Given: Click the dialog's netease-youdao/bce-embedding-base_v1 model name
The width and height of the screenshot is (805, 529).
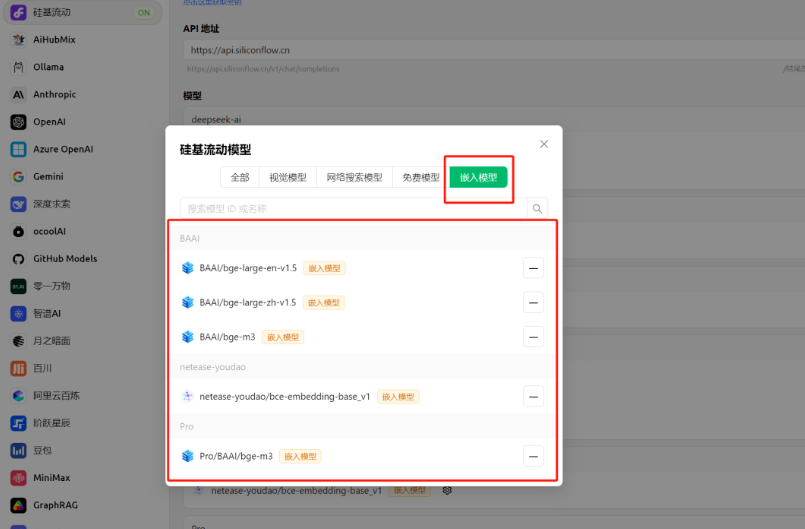Looking at the screenshot, I should [285, 396].
